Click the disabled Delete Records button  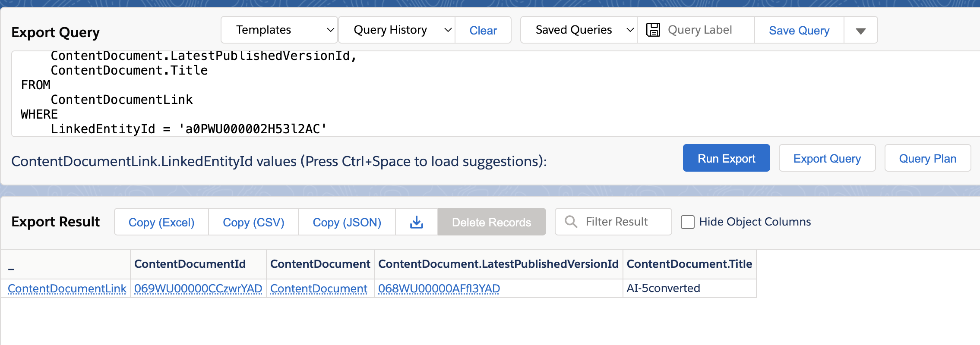(x=491, y=222)
